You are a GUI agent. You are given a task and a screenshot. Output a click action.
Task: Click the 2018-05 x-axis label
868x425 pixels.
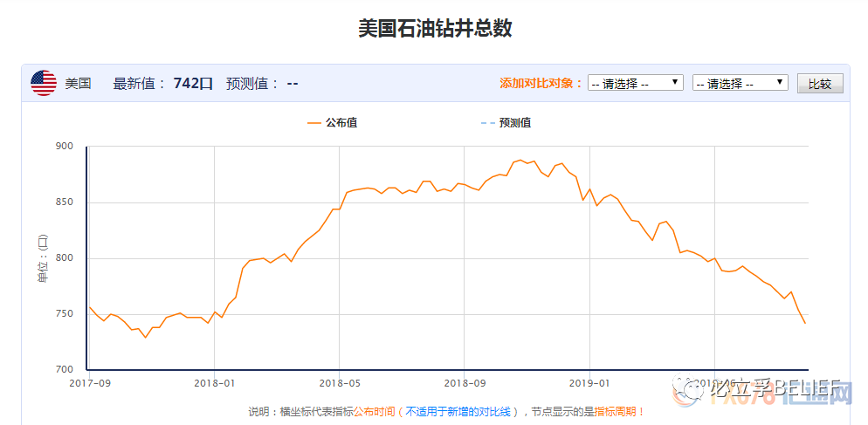click(x=339, y=382)
